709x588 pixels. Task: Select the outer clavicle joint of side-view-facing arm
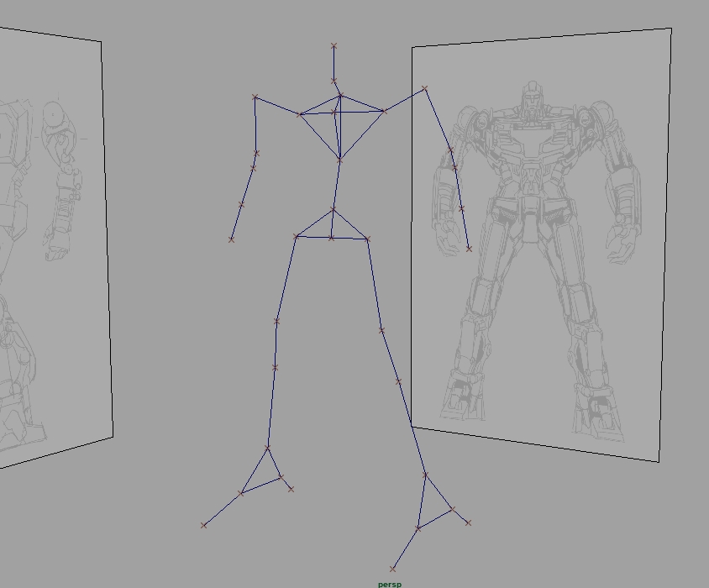coord(255,97)
